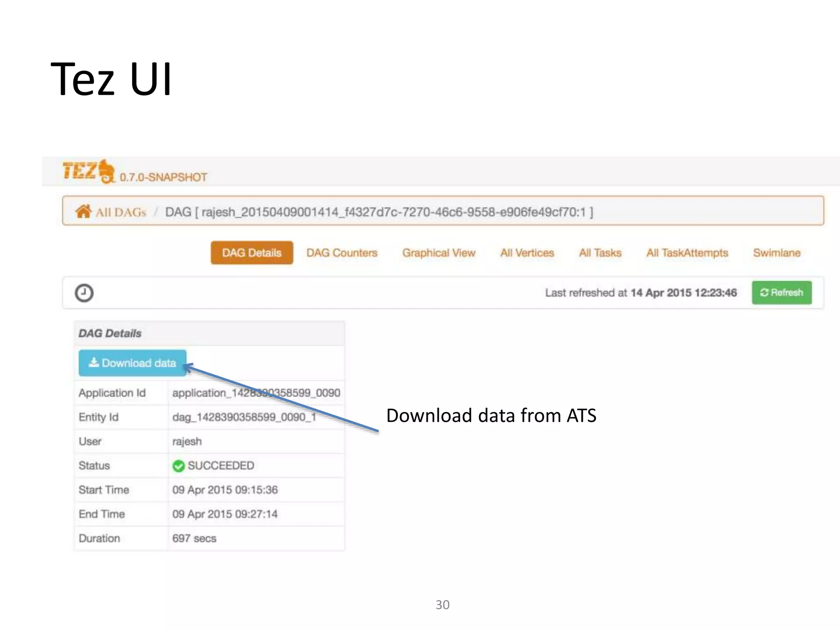Select the DAG Details tab

click(252, 253)
